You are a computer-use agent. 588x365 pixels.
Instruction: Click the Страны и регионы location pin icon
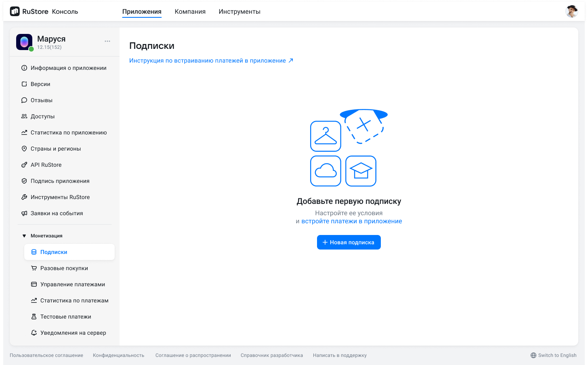(x=24, y=148)
